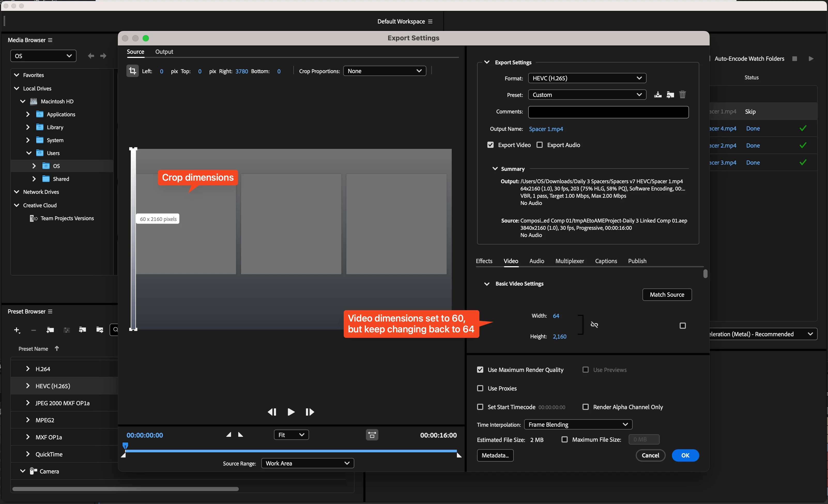Click the Spacer 1.mp4 output name link
This screenshot has width=828, height=504.
pyautogui.click(x=546, y=129)
